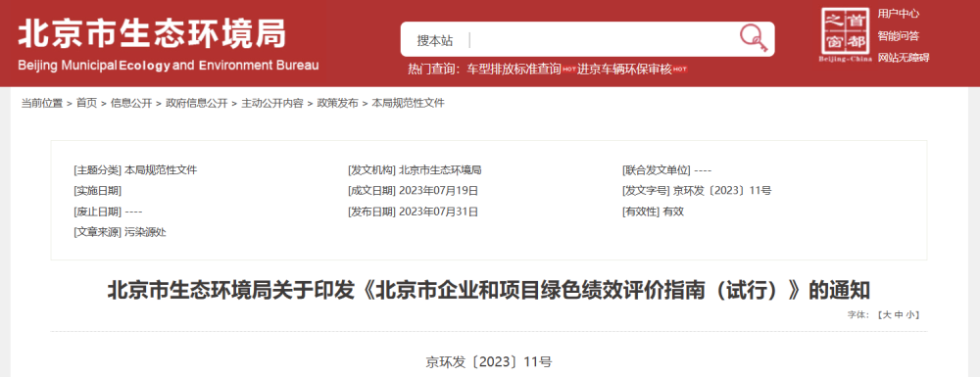Set font size to 中
The width and height of the screenshot is (980, 377).
[898, 315]
